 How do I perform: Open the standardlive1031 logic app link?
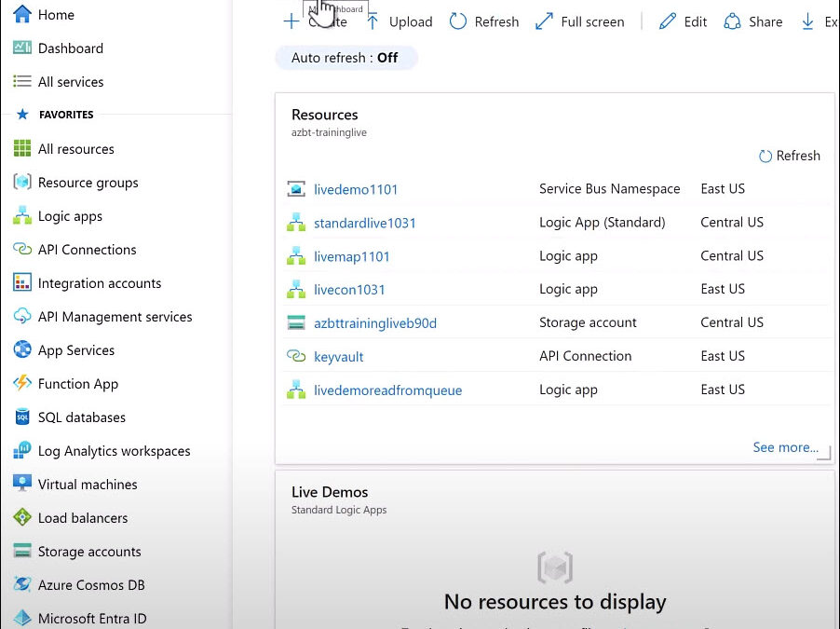pos(365,223)
